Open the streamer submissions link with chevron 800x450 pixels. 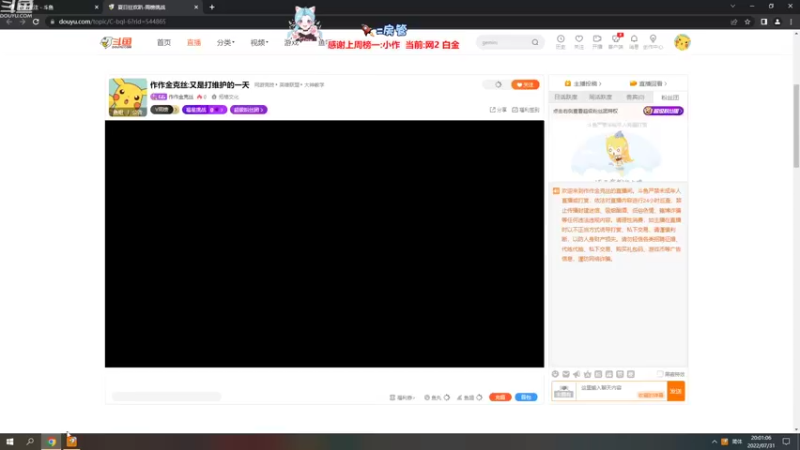pos(583,84)
